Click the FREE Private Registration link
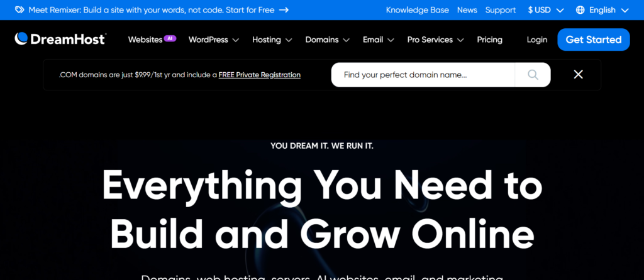 260,75
